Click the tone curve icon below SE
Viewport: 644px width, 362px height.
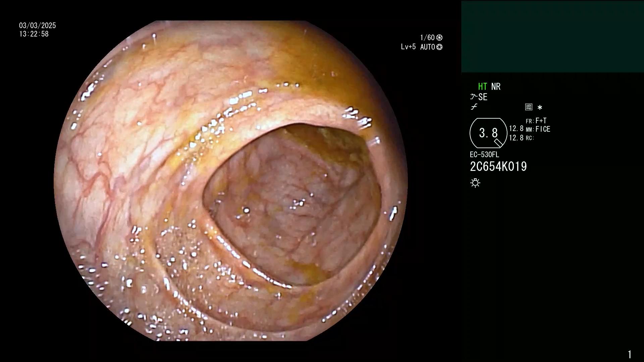click(x=474, y=107)
